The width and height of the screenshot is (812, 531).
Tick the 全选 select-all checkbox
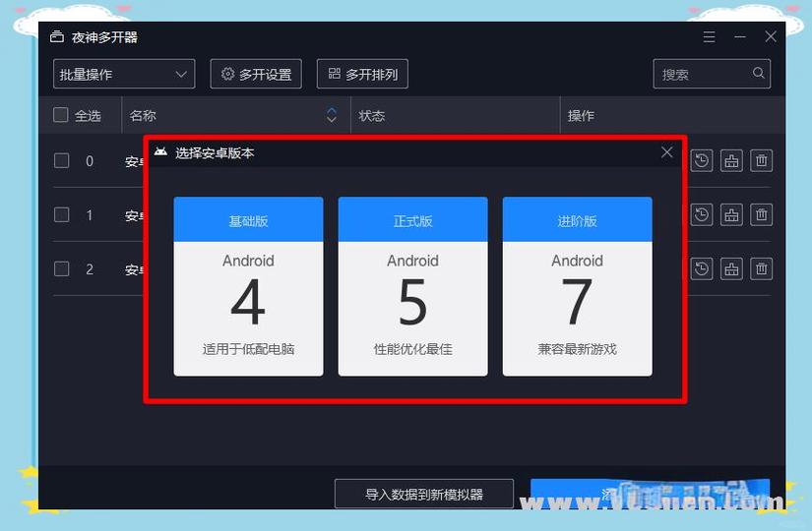coord(61,114)
